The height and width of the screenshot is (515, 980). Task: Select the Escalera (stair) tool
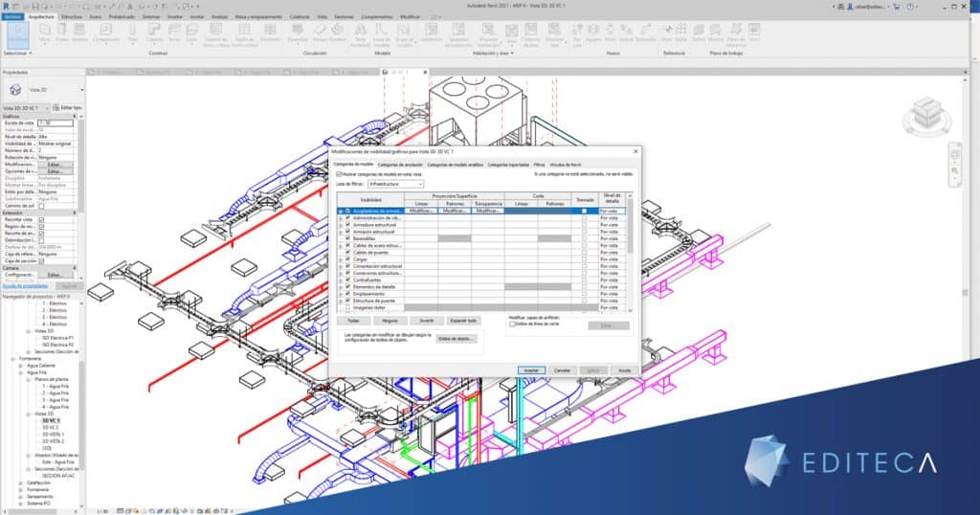click(338, 33)
